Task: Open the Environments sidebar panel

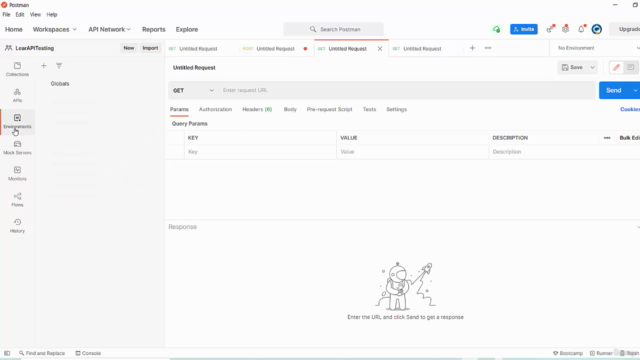Action: (17, 121)
